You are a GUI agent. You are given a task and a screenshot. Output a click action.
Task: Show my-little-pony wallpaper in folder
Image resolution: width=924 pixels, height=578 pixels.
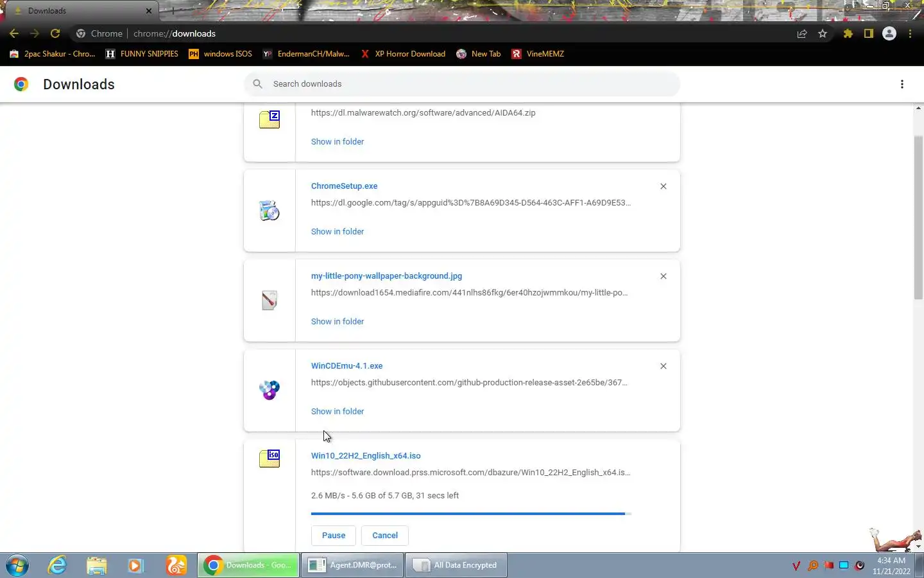pos(338,321)
